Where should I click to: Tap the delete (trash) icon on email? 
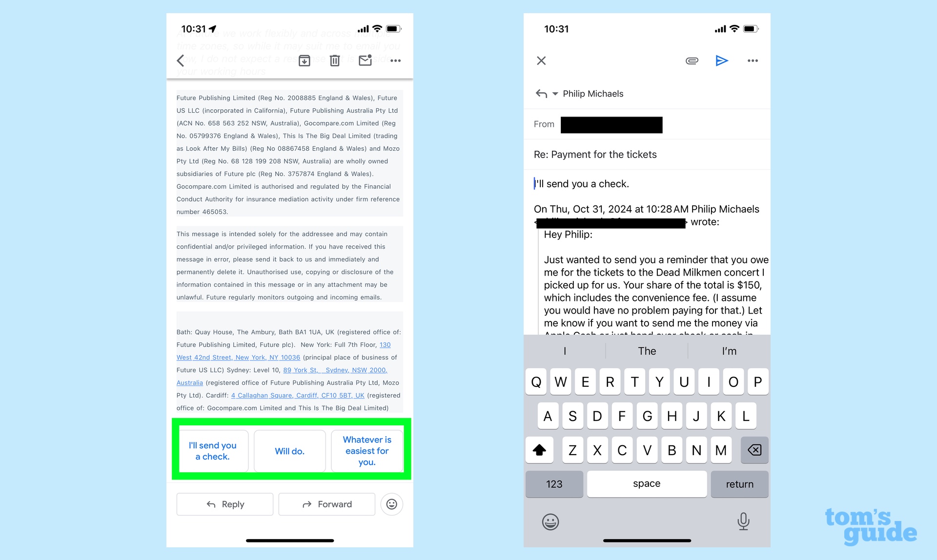(x=335, y=60)
